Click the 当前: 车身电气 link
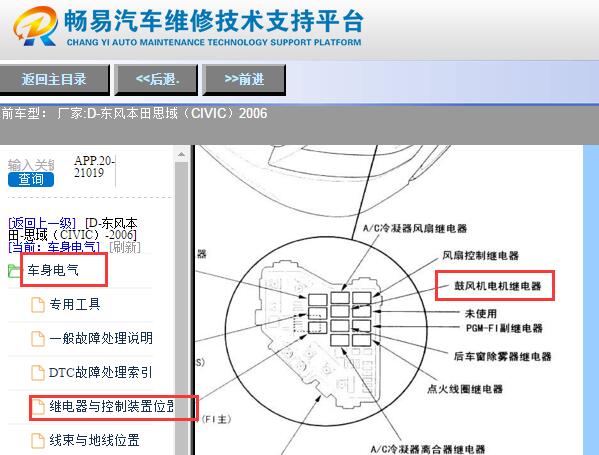 (x=53, y=247)
